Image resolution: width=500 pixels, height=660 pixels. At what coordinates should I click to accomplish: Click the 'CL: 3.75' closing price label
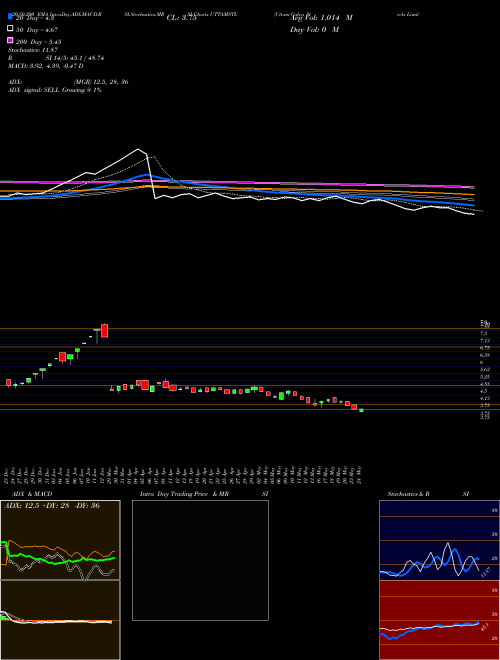181,18
